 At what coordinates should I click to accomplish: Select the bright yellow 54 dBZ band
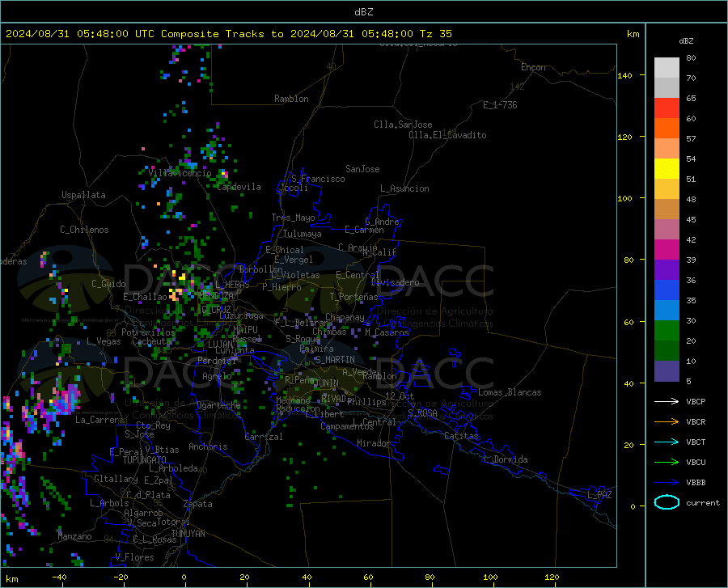pyautogui.click(x=667, y=168)
